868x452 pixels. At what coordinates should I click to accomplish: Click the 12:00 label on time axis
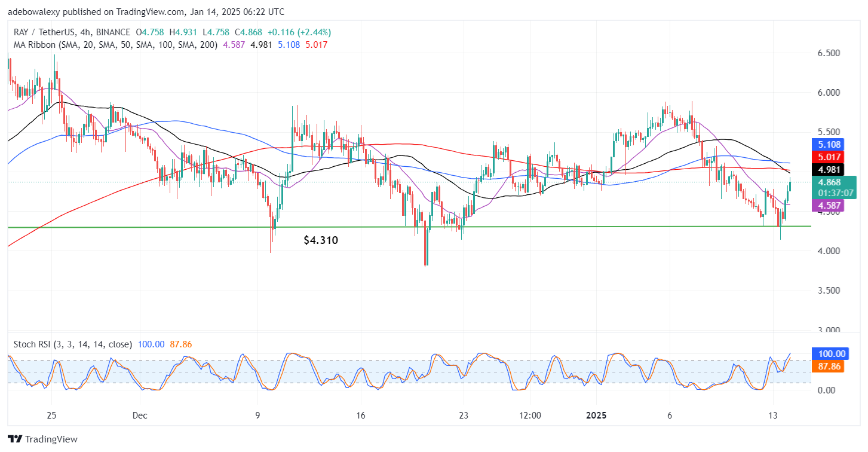point(530,415)
